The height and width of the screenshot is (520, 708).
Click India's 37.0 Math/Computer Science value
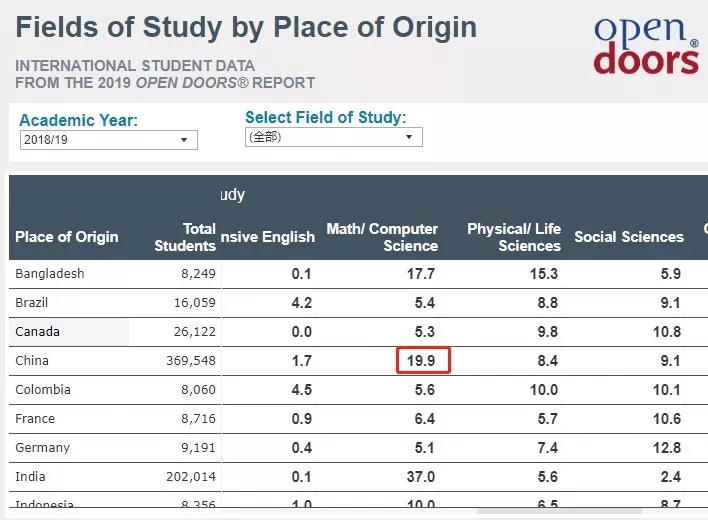point(420,477)
